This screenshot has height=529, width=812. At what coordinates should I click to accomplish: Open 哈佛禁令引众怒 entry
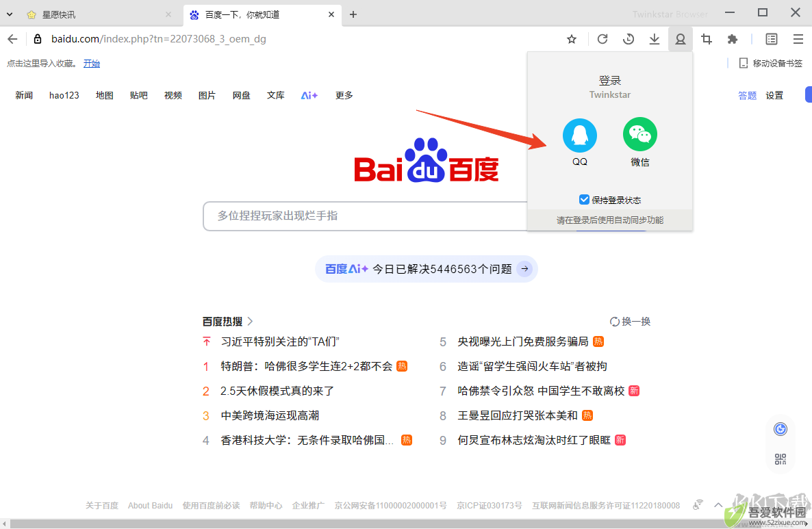(x=541, y=391)
